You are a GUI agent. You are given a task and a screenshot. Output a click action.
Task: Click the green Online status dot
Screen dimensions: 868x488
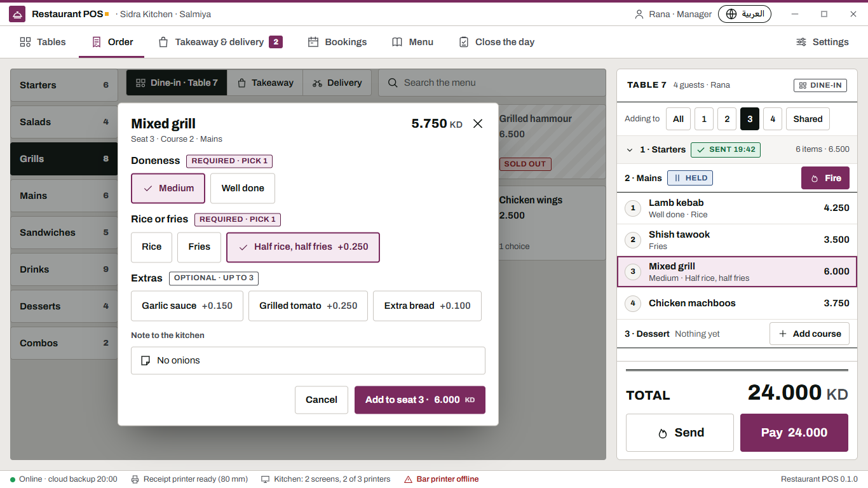coord(13,479)
